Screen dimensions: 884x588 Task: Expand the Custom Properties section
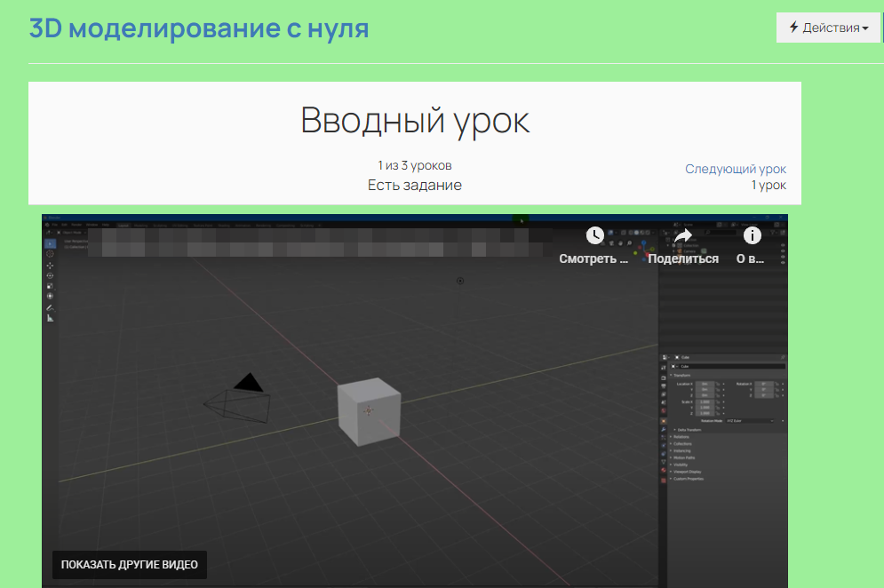[x=688, y=479]
